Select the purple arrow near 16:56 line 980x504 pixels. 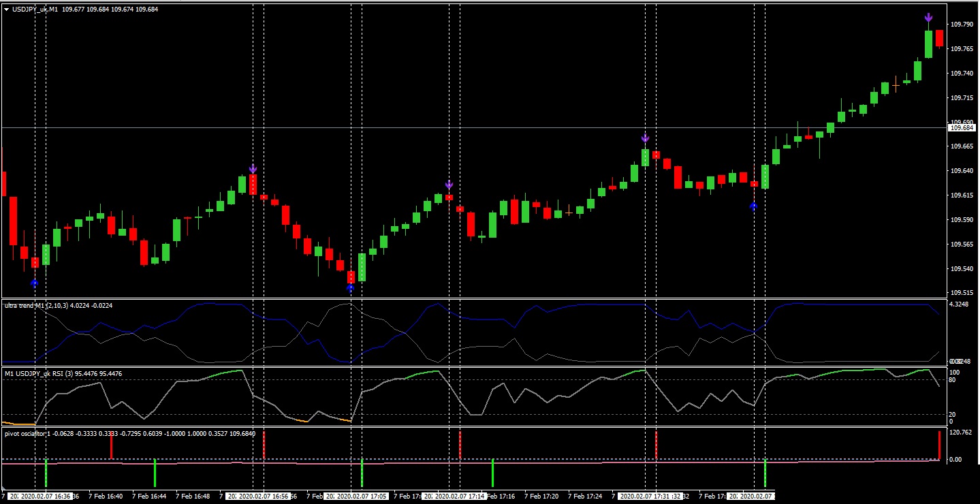coord(253,169)
